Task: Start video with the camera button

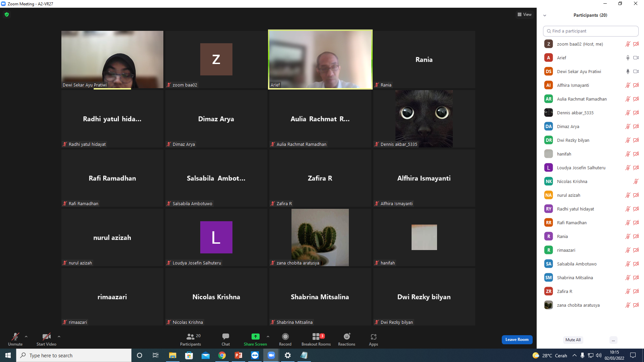Action: [x=46, y=339]
